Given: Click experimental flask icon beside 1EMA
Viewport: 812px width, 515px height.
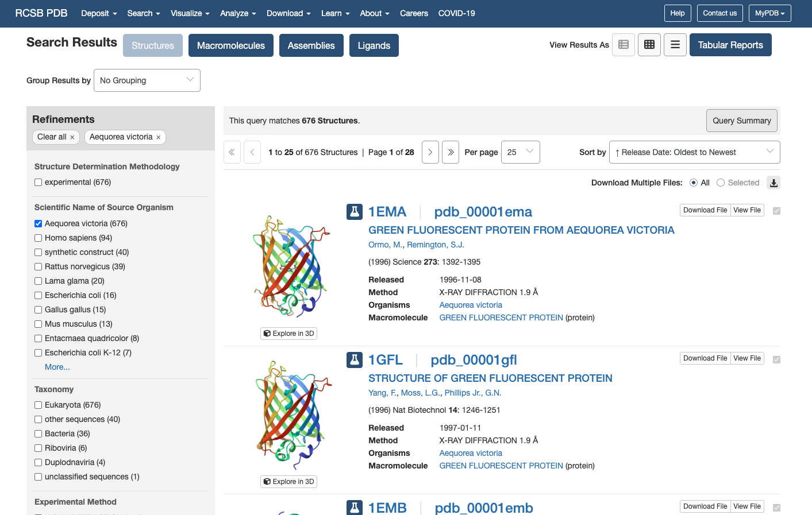Looking at the screenshot, I should (355, 212).
